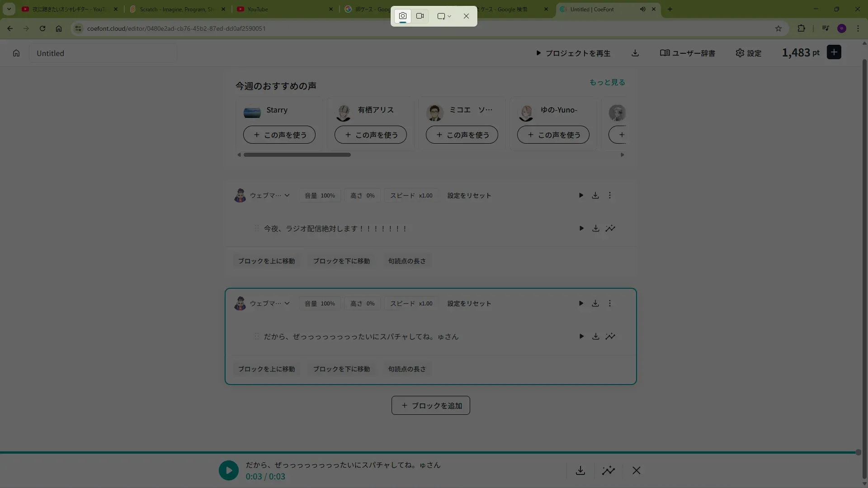Open the もっと見る link
Viewport: 868px width, 488px height.
(607, 82)
